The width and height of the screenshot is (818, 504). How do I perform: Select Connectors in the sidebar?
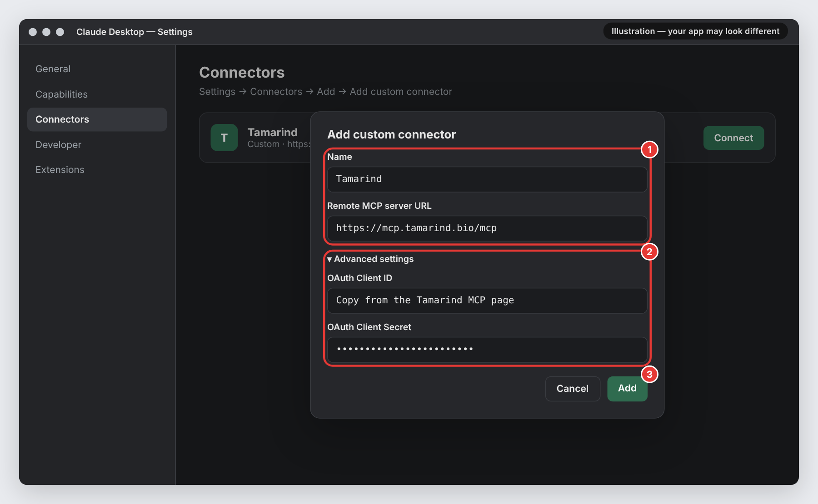point(97,119)
